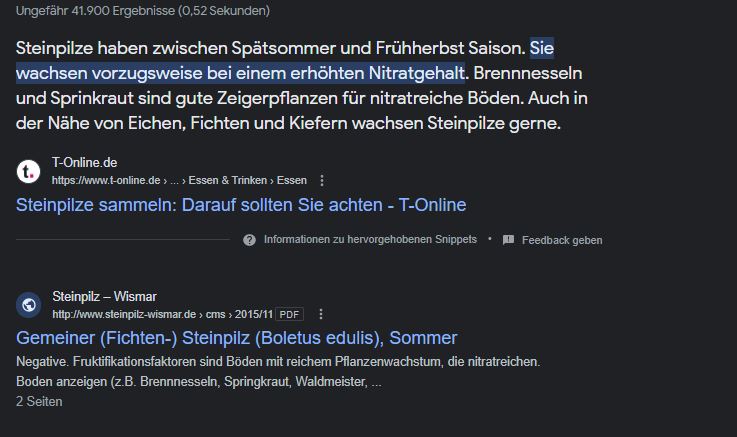
Task: Click the question mark snippet info icon
Action: (x=249, y=240)
